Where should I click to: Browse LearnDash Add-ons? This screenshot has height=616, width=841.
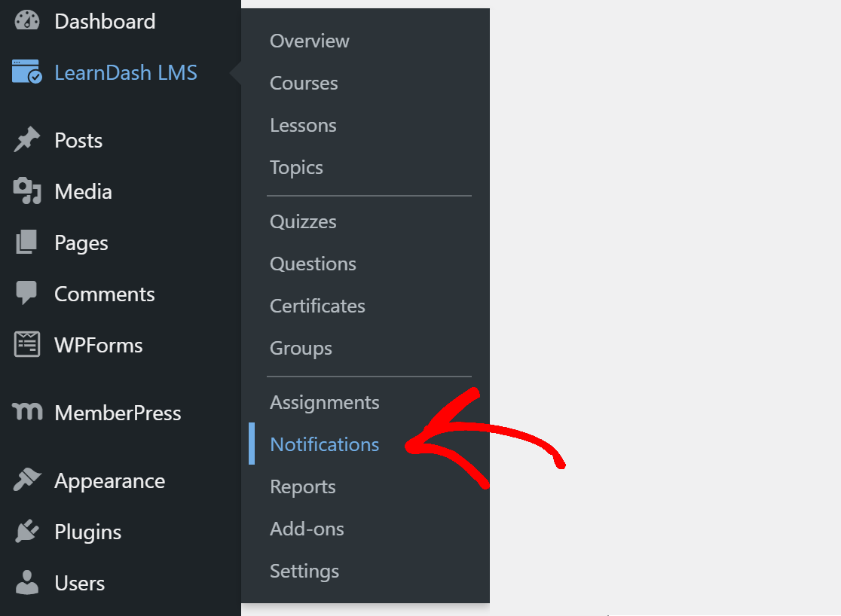[307, 529]
